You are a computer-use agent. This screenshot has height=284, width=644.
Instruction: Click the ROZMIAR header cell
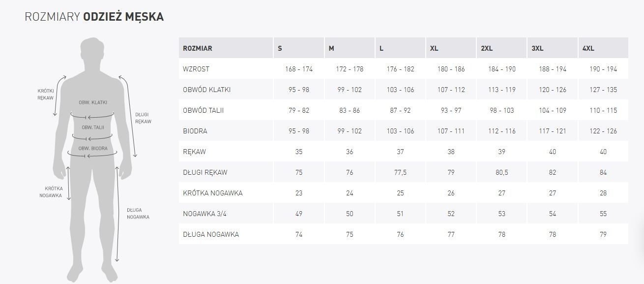(x=198, y=48)
